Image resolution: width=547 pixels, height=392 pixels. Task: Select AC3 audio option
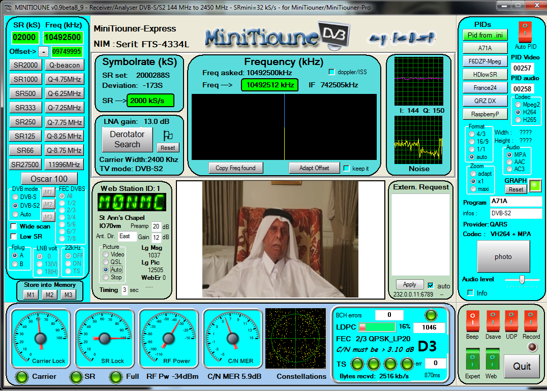(509, 169)
